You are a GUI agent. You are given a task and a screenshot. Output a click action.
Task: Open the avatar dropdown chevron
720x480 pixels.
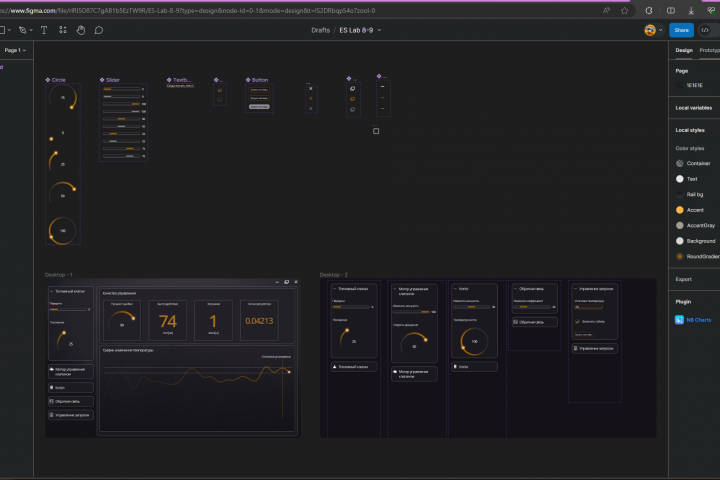click(660, 30)
